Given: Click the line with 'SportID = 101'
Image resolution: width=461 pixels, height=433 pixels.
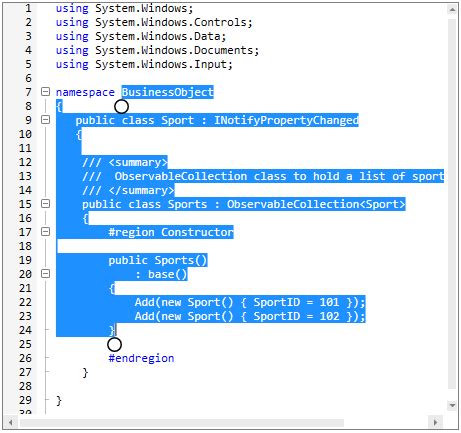Looking at the screenshot, I should (250, 302).
